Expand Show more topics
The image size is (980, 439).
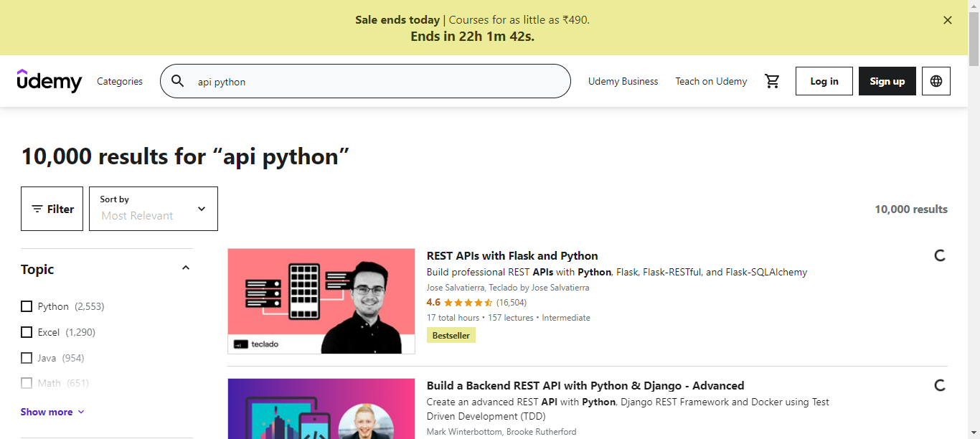point(52,412)
